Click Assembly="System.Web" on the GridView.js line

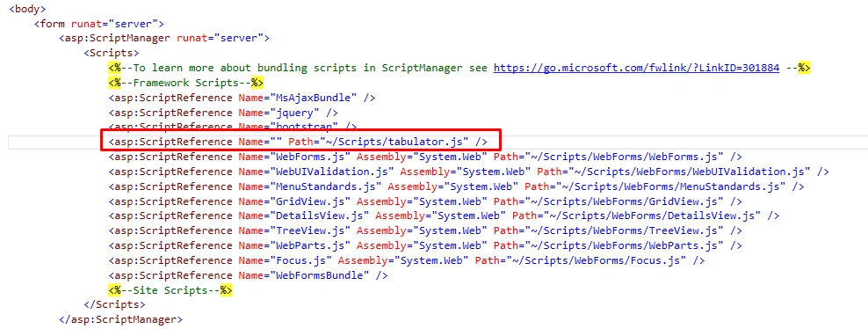422,201
